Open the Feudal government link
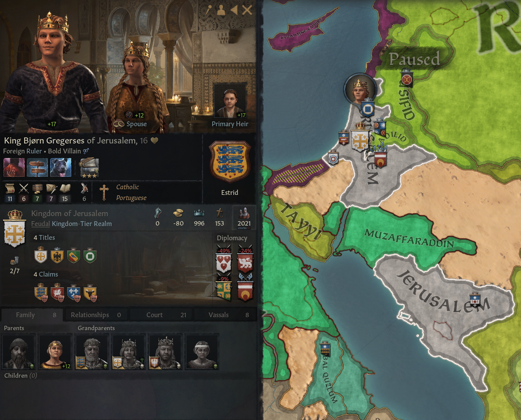This screenshot has width=521, height=420. pos(41,224)
